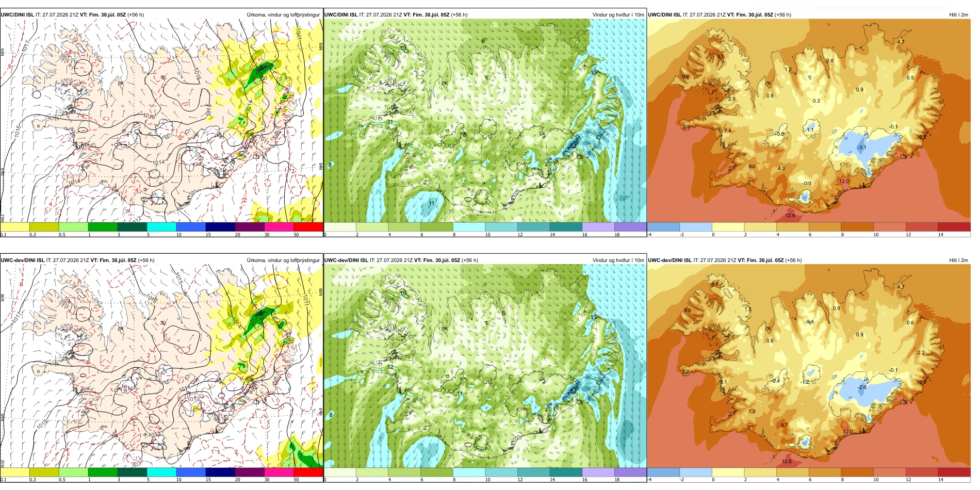This screenshot has height=490, width=980.
Task: Click the -2.6 glacier temperature value
Action: (x=862, y=387)
